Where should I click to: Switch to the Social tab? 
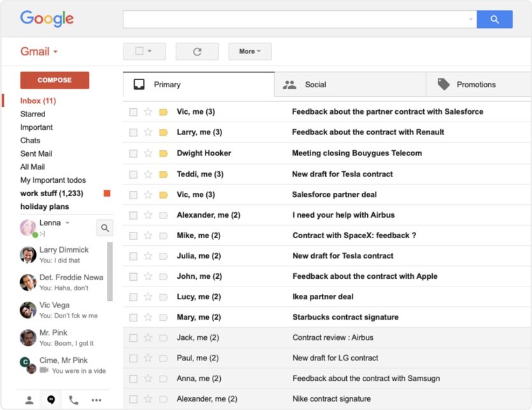tap(350, 85)
